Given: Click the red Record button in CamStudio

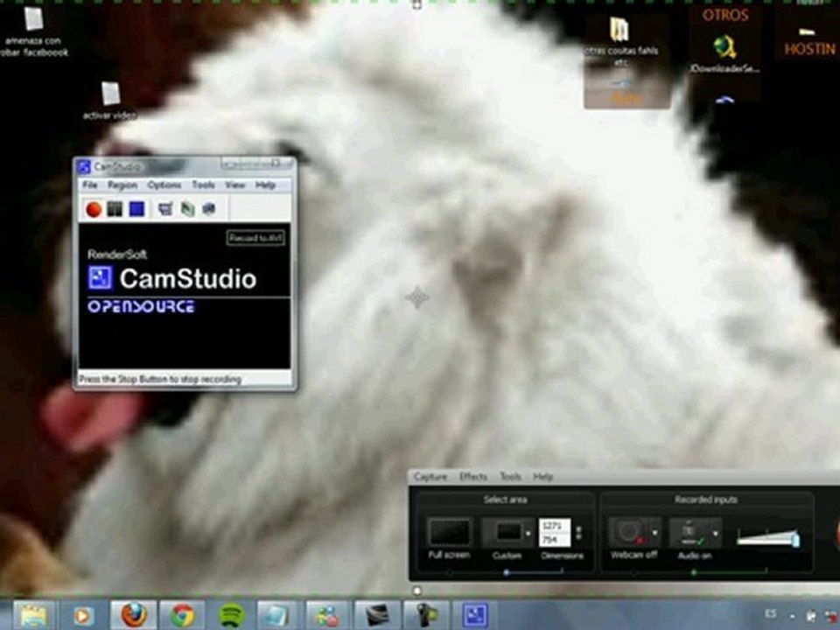Looking at the screenshot, I should [94, 209].
